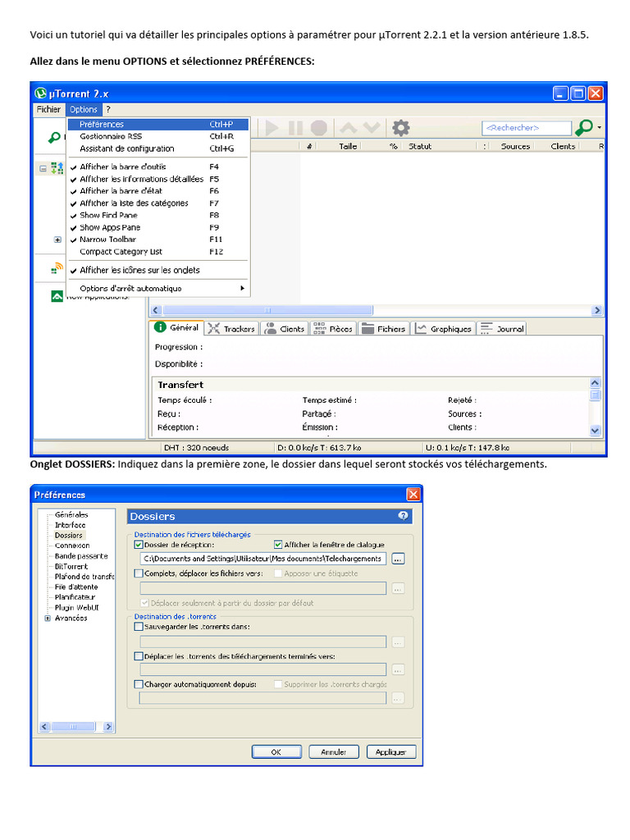Select File d'attente in preferences tree
630x840 pixels.
coord(76,587)
